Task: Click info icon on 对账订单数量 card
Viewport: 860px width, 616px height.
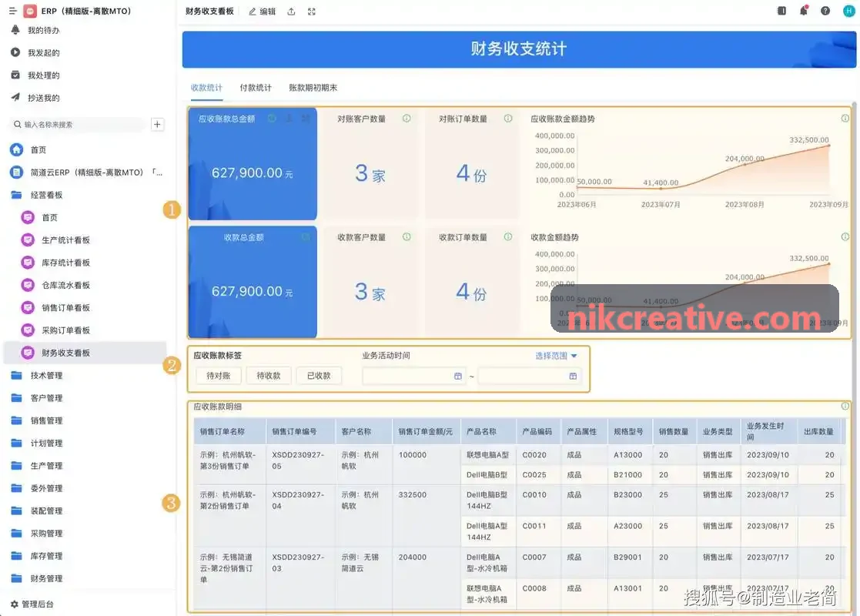Action: pyautogui.click(x=508, y=119)
